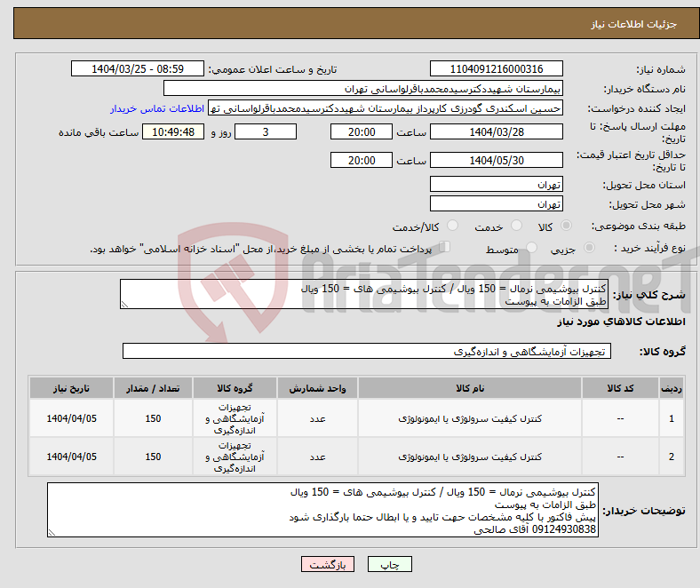Select the کالا radio button
The width and height of the screenshot is (700, 588).
(x=566, y=226)
